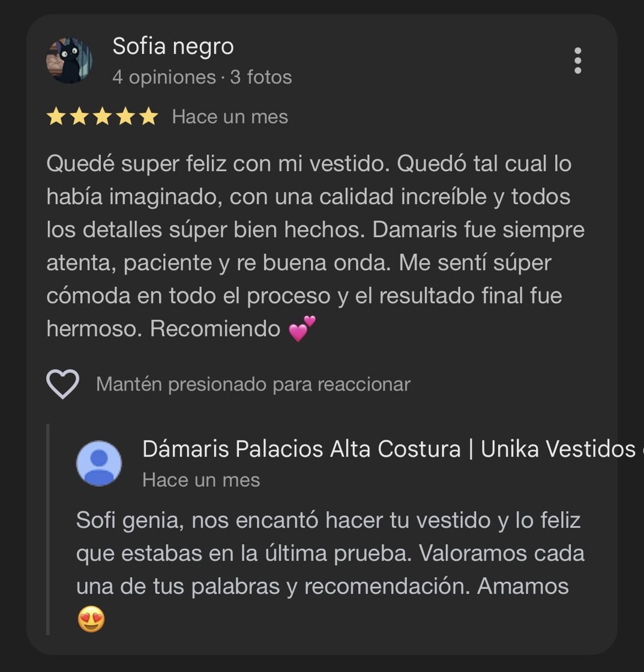Tap 'Mantén presionado para reaccionar' label

point(253,384)
